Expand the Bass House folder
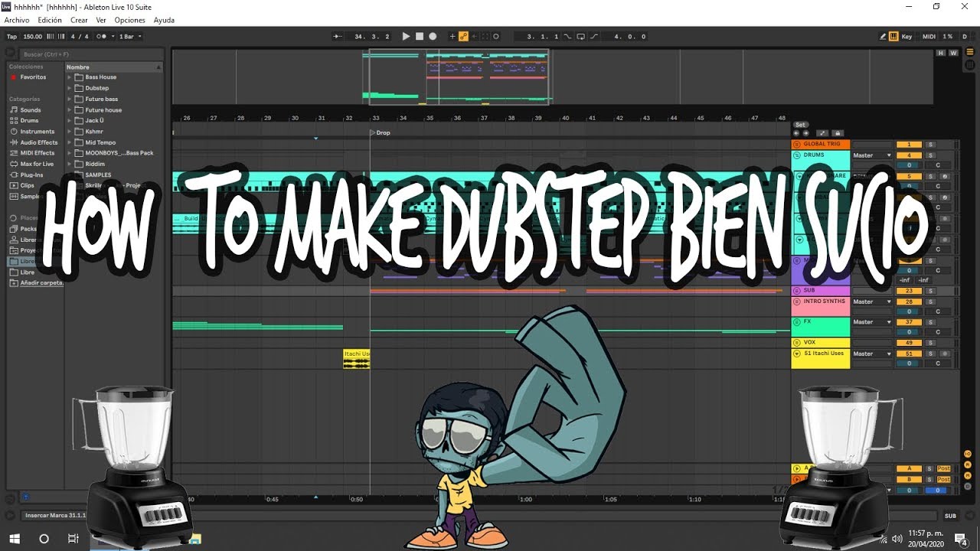Image resolution: width=980 pixels, height=551 pixels. click(69, 77)
